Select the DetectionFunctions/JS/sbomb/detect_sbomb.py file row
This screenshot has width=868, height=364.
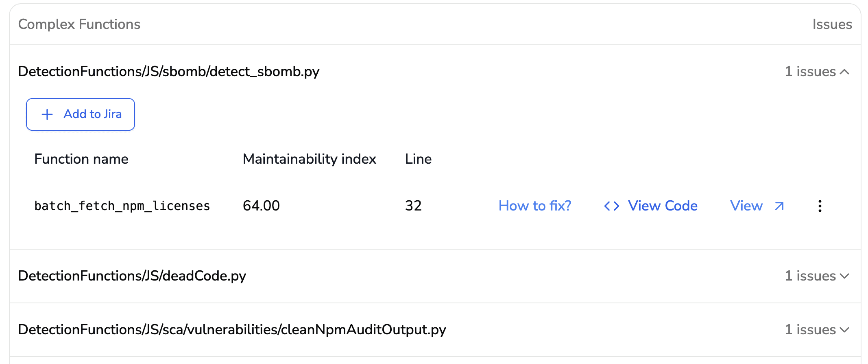[x=435, y=72]
